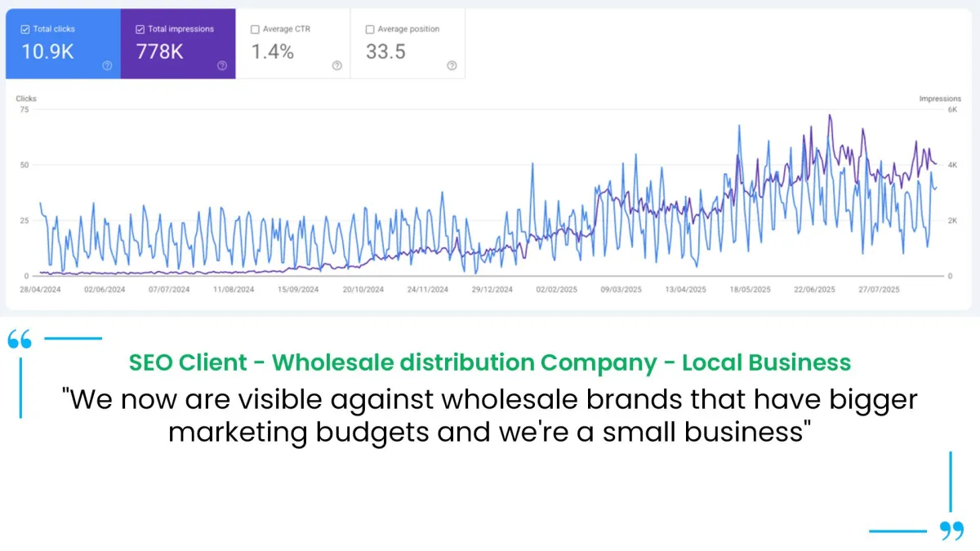Click the opening blue quotation mark icon
The height and width of the screenshot is (551, 980).
pyautogui.click(x=20, y=340)
